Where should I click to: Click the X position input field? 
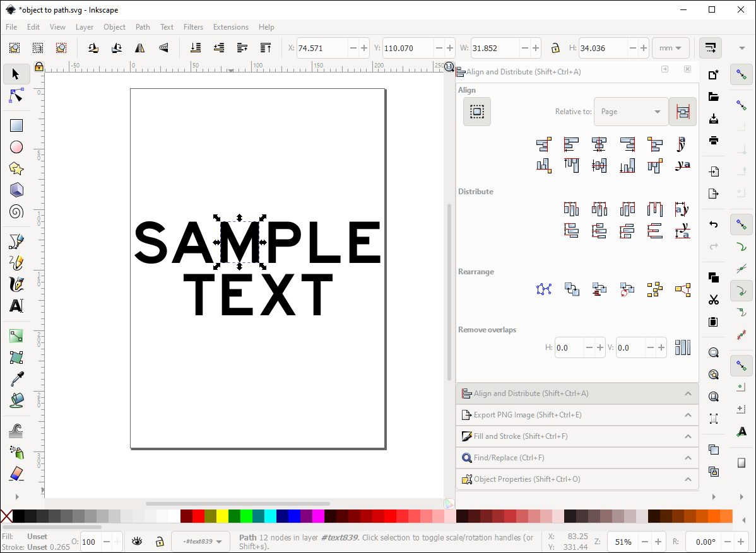point(322,48)
